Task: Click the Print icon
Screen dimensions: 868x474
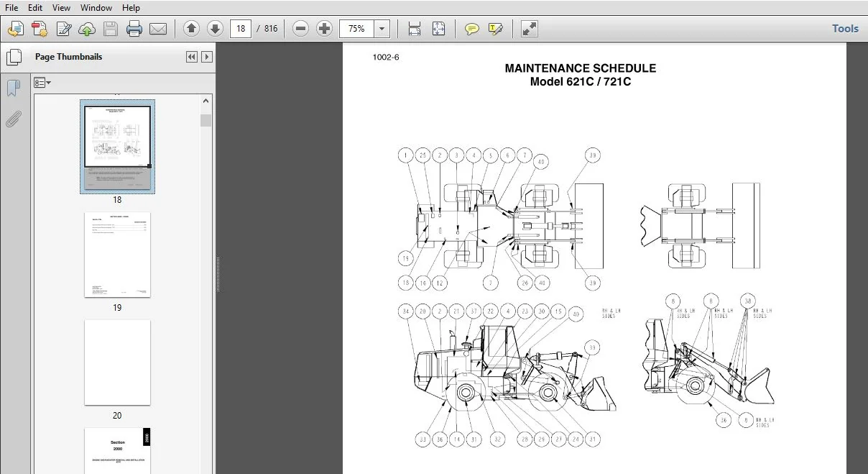Action: [134, 29]
